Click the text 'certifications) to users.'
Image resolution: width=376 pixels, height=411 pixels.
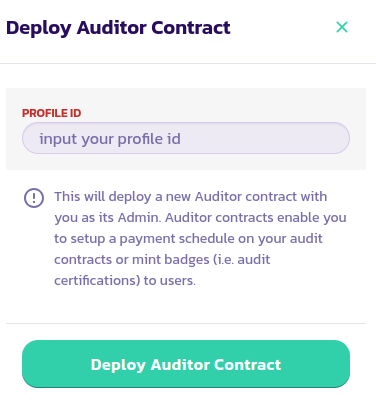click(125, 281)
